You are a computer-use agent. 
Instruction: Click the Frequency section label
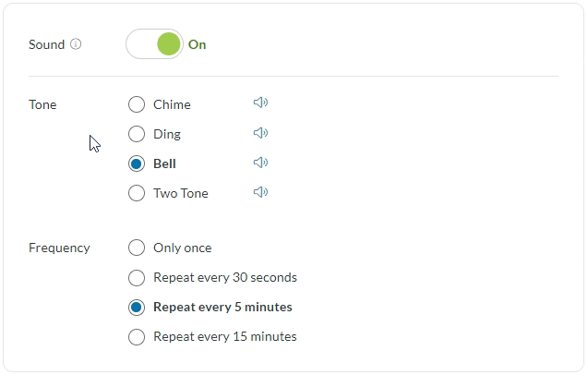[x=59, y=248]
